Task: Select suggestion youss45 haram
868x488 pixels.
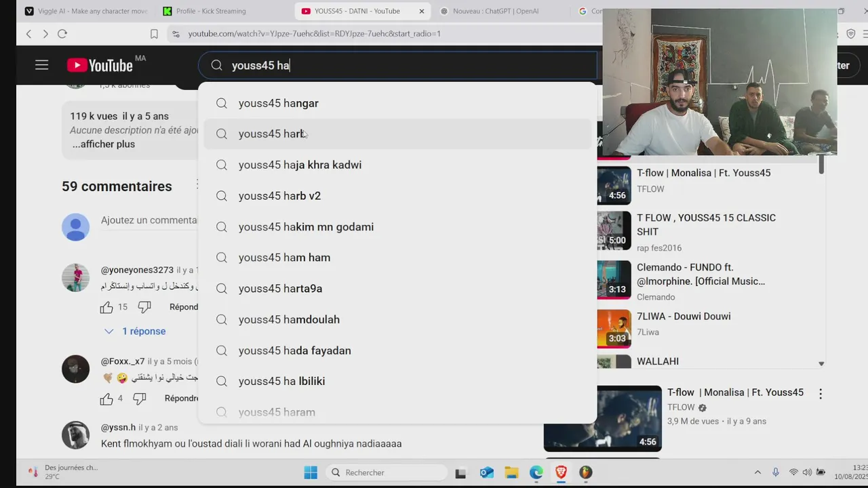Action: tap(397, 412)
